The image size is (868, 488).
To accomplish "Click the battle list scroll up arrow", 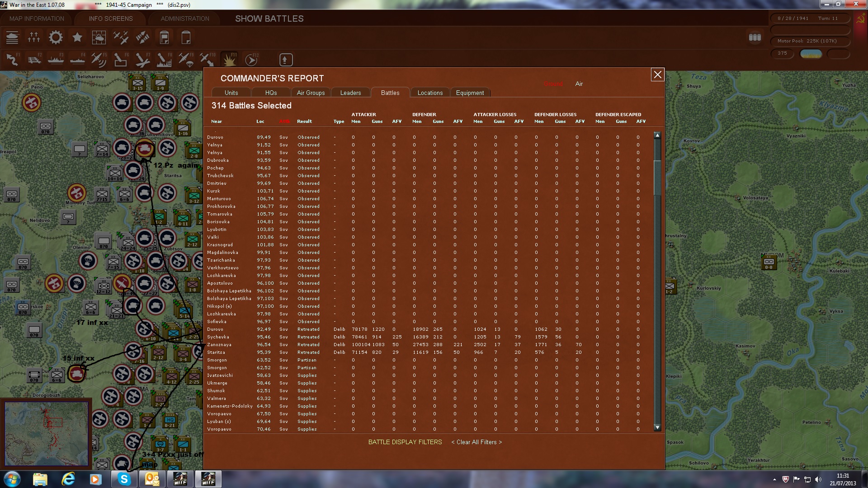I will 657,135.
